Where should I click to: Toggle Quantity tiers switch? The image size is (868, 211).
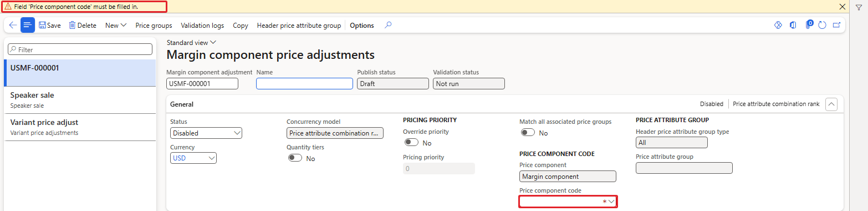click(x=295, y=158)
